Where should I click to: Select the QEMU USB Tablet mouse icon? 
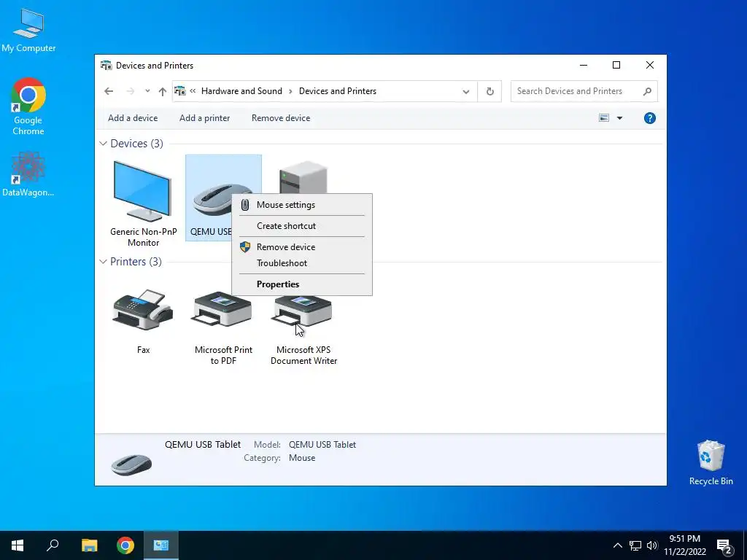212,200
